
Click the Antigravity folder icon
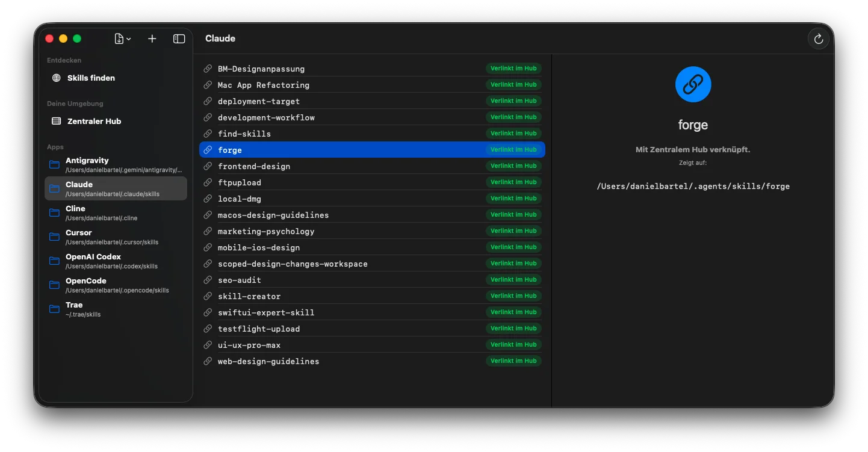[55, 164]
